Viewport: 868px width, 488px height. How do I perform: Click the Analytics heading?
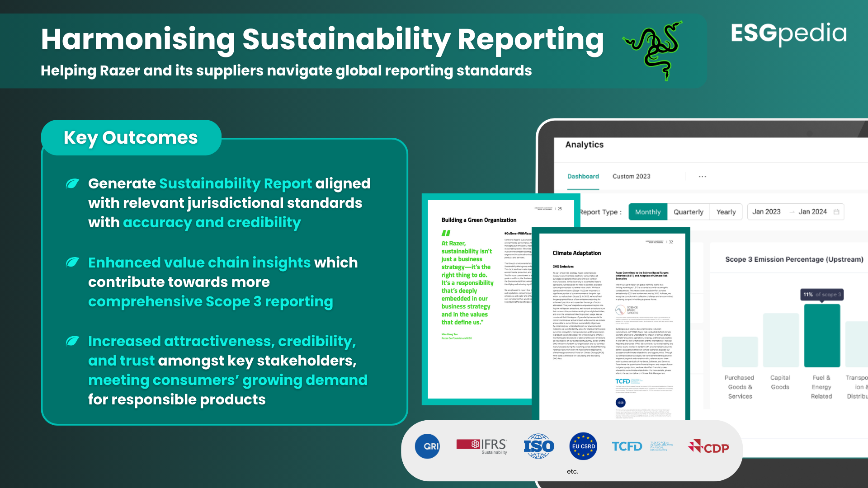[584, 145]
